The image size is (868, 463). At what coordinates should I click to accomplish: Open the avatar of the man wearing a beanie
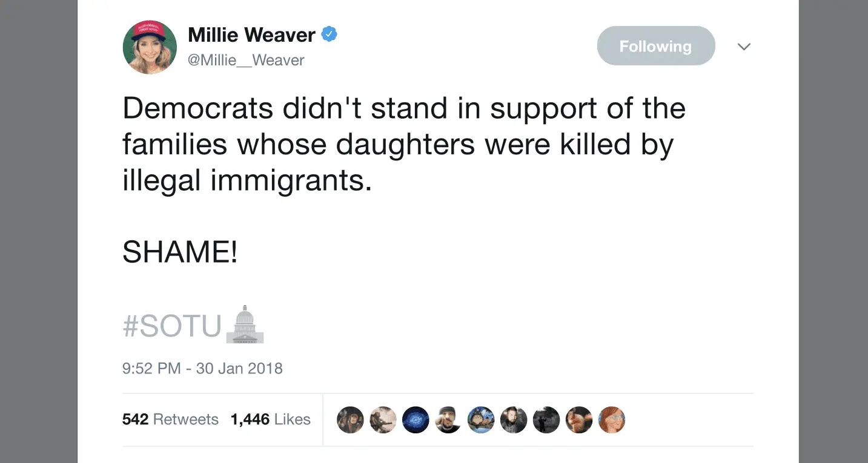pyautogui.click(x=448, y=419)
